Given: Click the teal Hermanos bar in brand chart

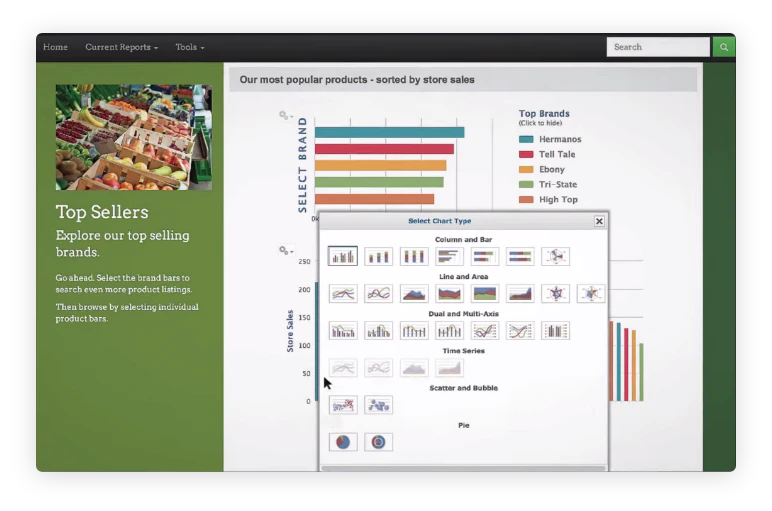Looking at the screenshot, I should (389, 132).
